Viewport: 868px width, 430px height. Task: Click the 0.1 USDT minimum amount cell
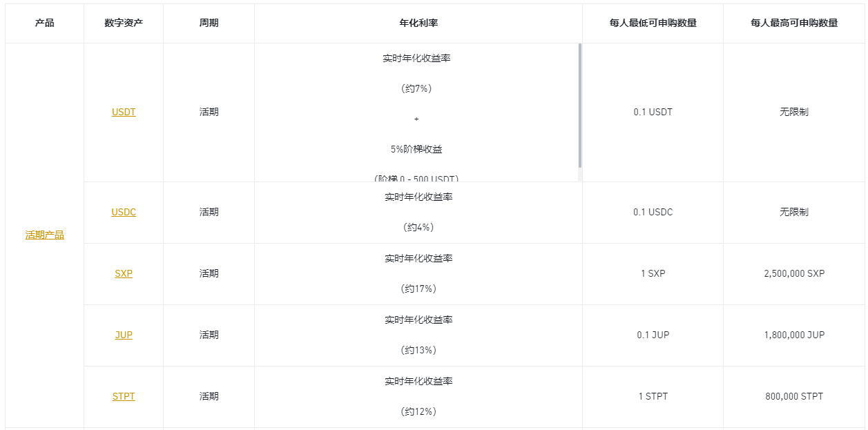point(653,112)
